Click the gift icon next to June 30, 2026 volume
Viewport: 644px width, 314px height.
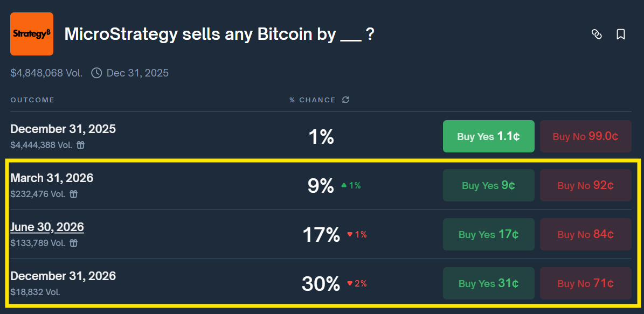[x=73, y=243]
